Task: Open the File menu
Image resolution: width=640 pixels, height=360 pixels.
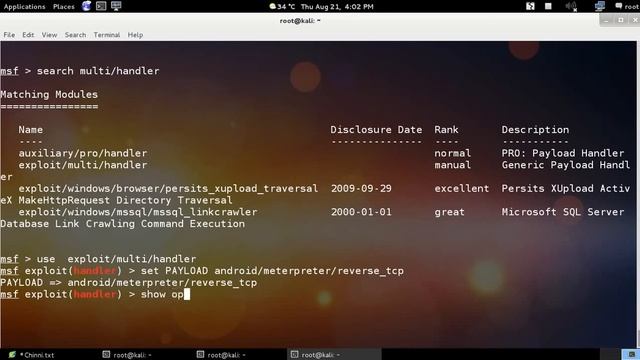Action: click(9, 35)
